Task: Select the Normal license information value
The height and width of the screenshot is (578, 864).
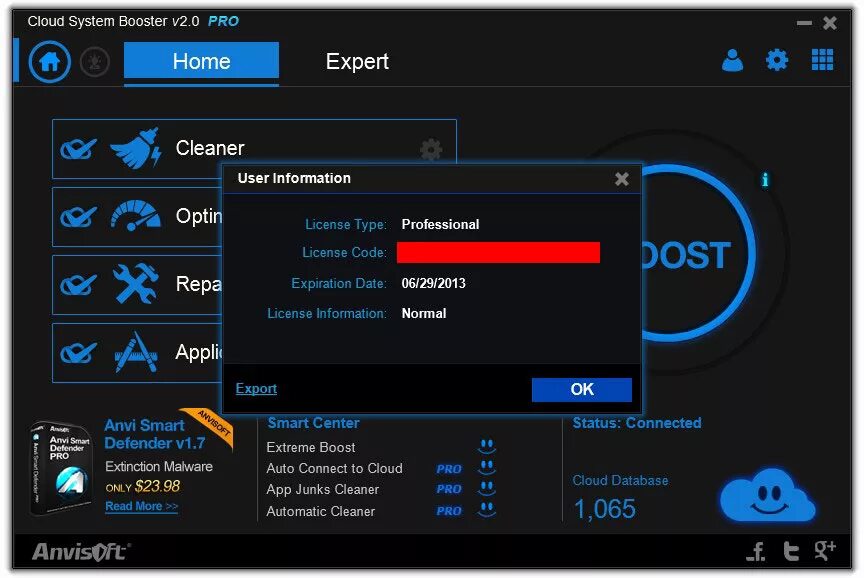Action: [x=424, y=314]
